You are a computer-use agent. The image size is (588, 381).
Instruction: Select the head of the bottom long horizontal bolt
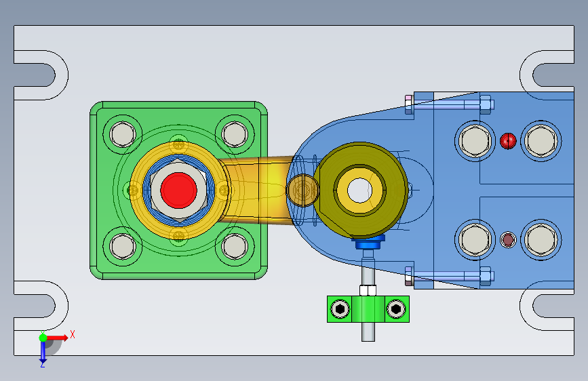(409, 277)
